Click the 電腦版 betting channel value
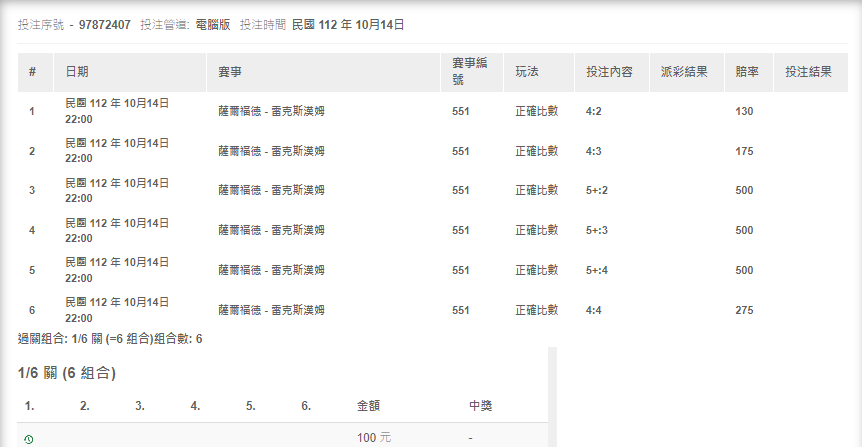 tap(213, 25)
